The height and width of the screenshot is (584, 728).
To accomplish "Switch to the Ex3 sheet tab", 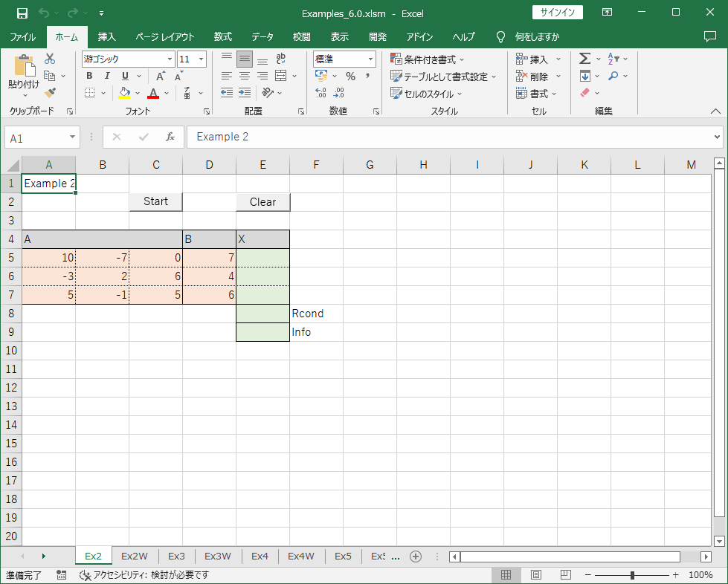I will 176,556.
